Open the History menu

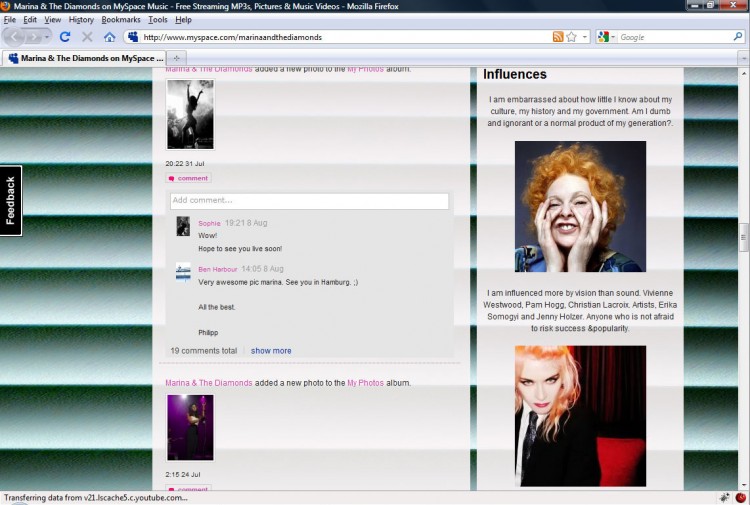tap(81, 20)
